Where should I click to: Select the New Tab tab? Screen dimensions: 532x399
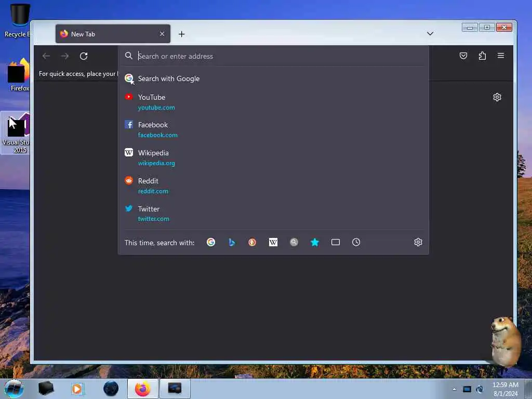pos(113,34)
